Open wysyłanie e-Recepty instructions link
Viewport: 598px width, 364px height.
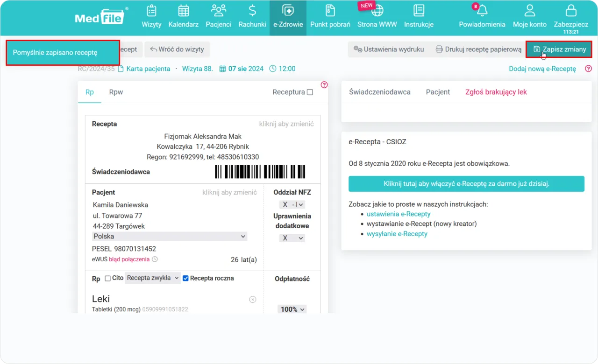click(397, 234)
